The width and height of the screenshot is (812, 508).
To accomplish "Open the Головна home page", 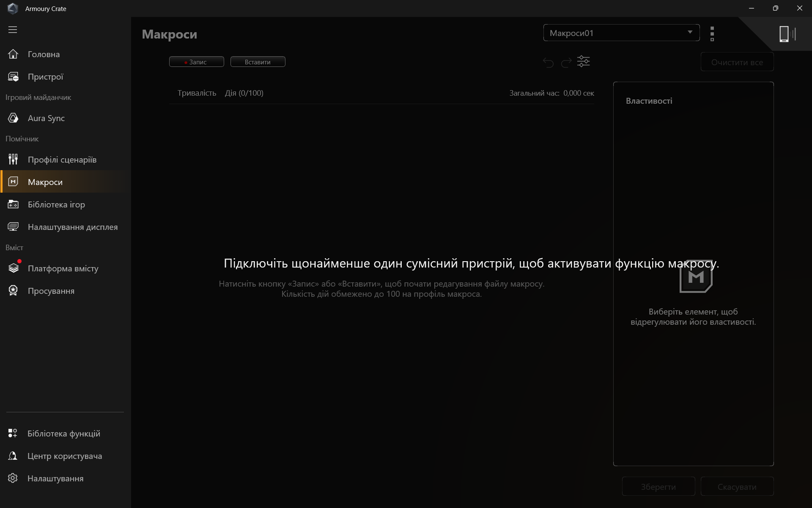I will click(x=44, y=54).
